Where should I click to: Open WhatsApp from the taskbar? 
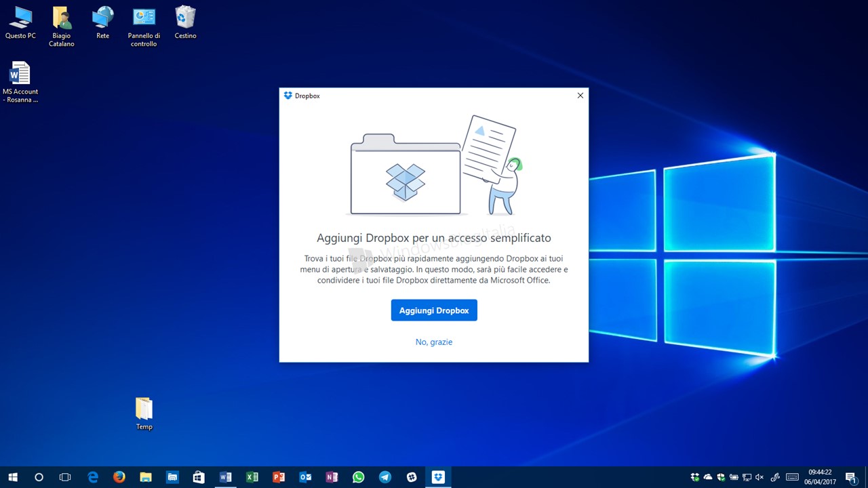358,477
